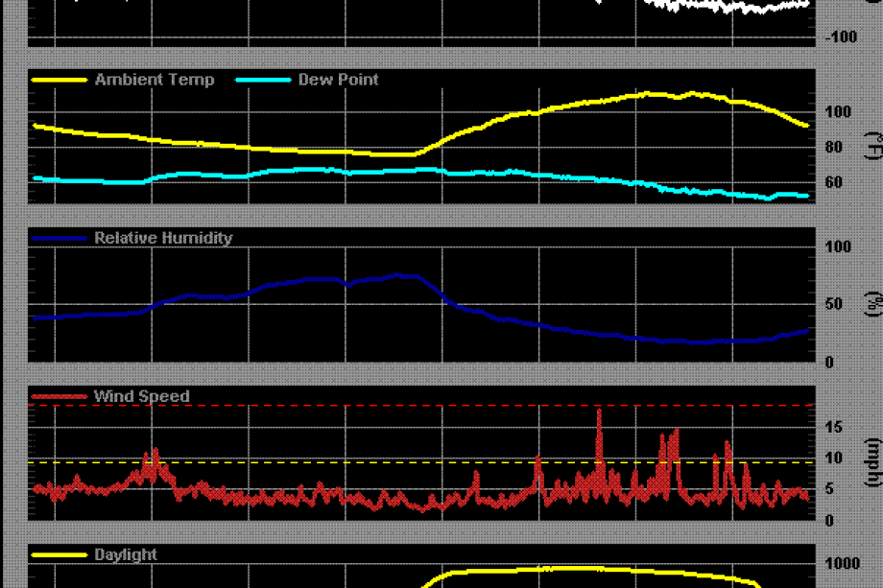Click the -100 axis label on top chart
This screenshot has width=883, height=588.
[x=841, y=37]
